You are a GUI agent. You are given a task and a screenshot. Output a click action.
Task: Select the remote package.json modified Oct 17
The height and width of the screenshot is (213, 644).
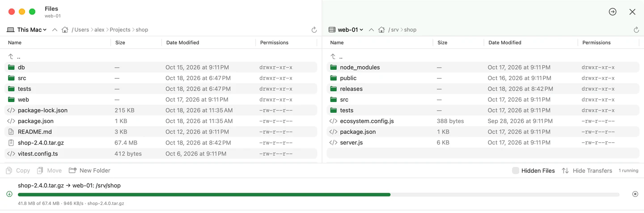click(483, 132)
